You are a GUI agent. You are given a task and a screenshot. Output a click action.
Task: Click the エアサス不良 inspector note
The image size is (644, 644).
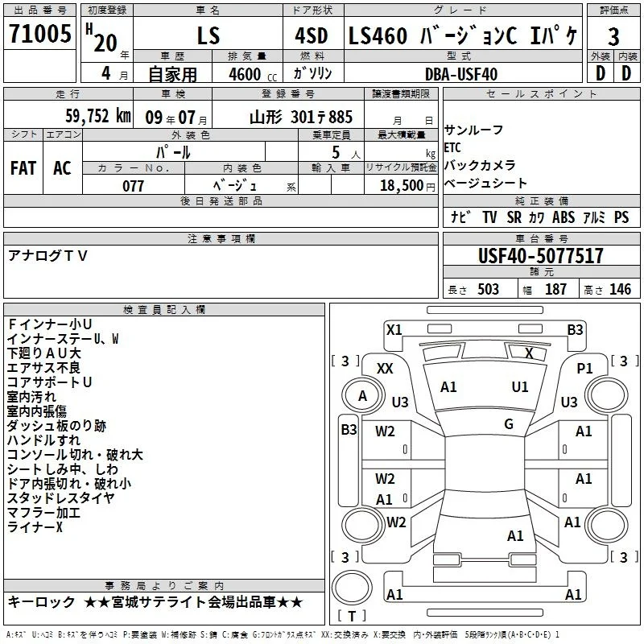(43, 368)
